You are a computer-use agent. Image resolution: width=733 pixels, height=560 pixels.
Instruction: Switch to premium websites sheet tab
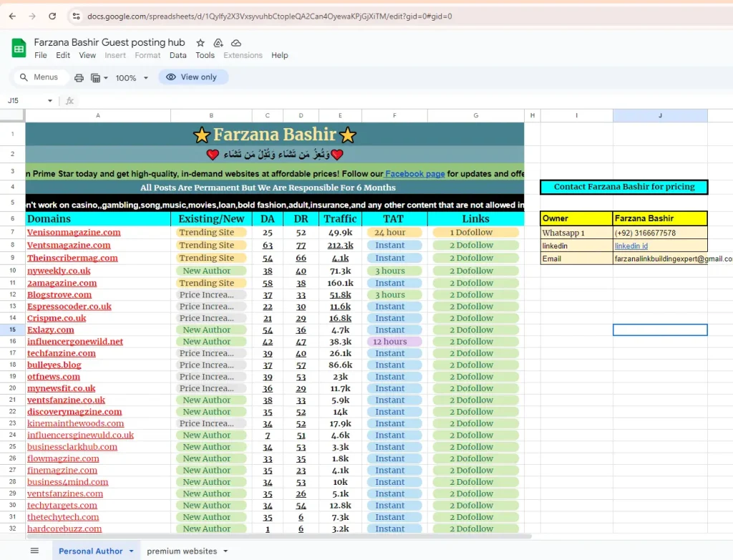coord(182,551)
